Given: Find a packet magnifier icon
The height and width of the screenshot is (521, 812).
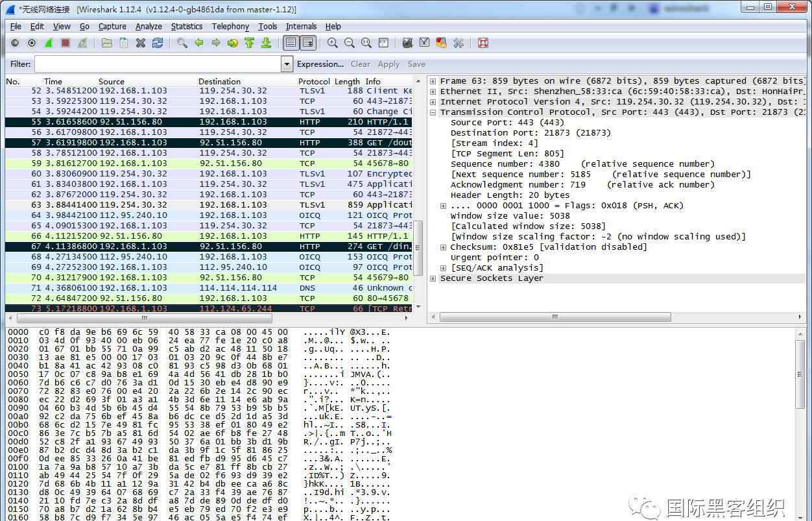Looking at the screenshot, I should 182,43.
